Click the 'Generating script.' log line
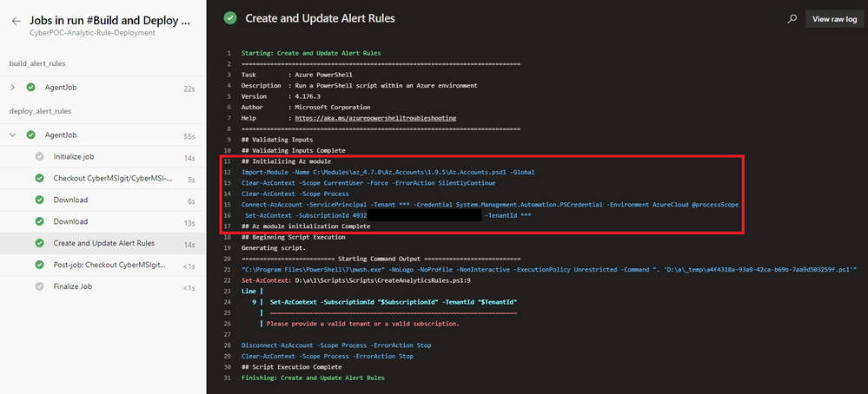The width and height of the screenshot is (868, 394). pyautogui.click(x=273, y=247)
